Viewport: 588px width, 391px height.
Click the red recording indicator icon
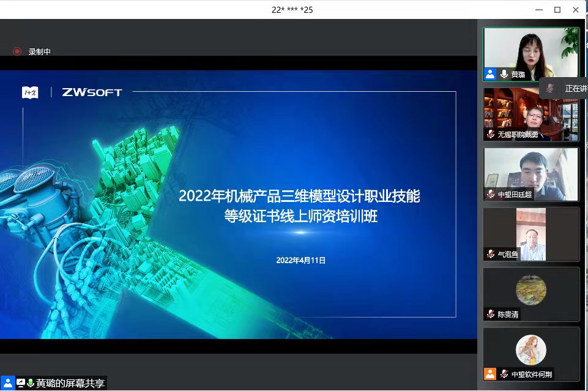(x=17, y=52)
